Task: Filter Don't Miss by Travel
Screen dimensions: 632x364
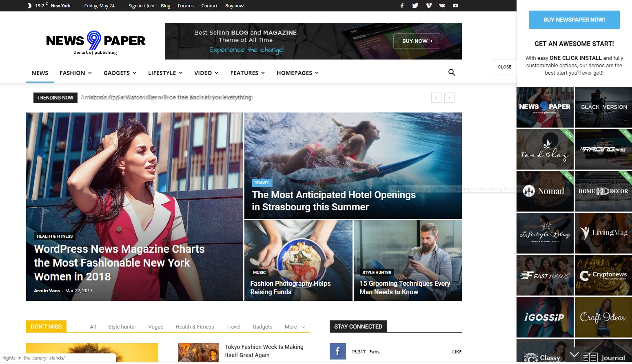Action: (x=233, y=327)
